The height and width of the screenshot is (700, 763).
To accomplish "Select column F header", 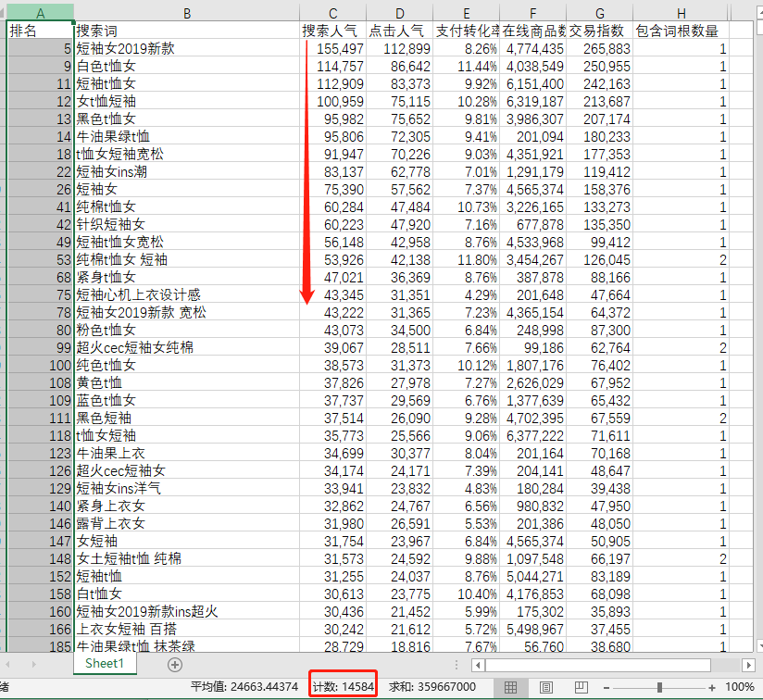I will pyautogui.click(x=532, y=13).
